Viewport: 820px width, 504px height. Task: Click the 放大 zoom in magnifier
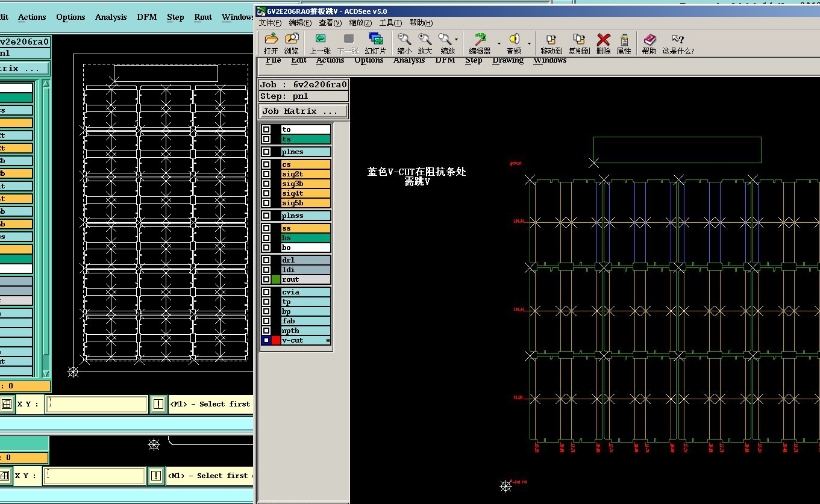coord(425,40)
